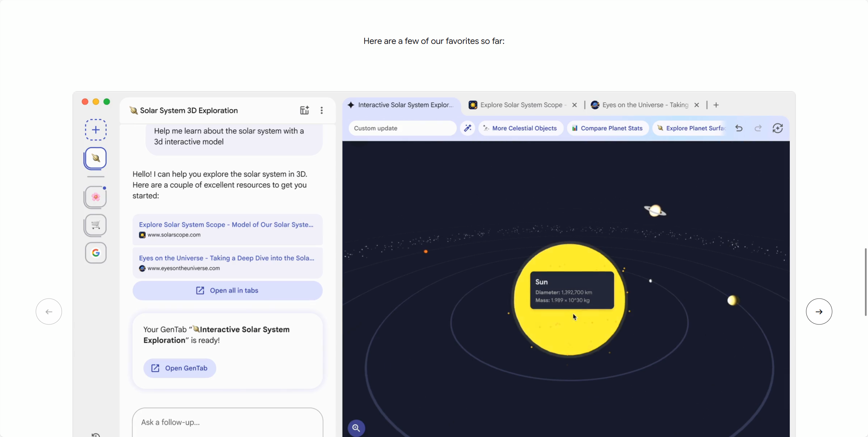The width and height of the screenshot is (868, 437).
Task: Click the pale yellow Venus planet
Action: [732, 300]
